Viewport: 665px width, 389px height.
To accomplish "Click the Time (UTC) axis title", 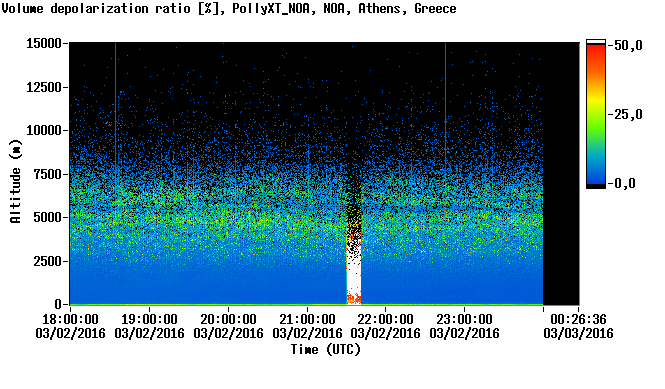I will point(325,350).
